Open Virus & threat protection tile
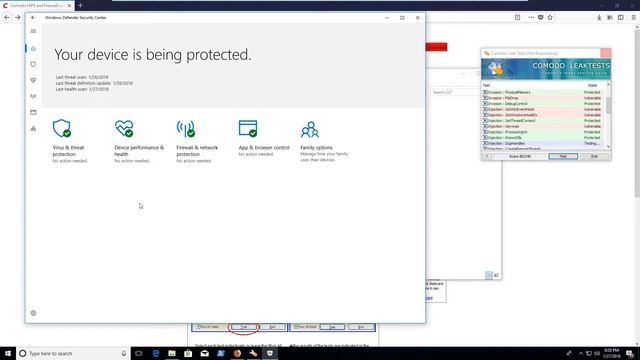This screenshot has width=640, height=360. [69, 141]
